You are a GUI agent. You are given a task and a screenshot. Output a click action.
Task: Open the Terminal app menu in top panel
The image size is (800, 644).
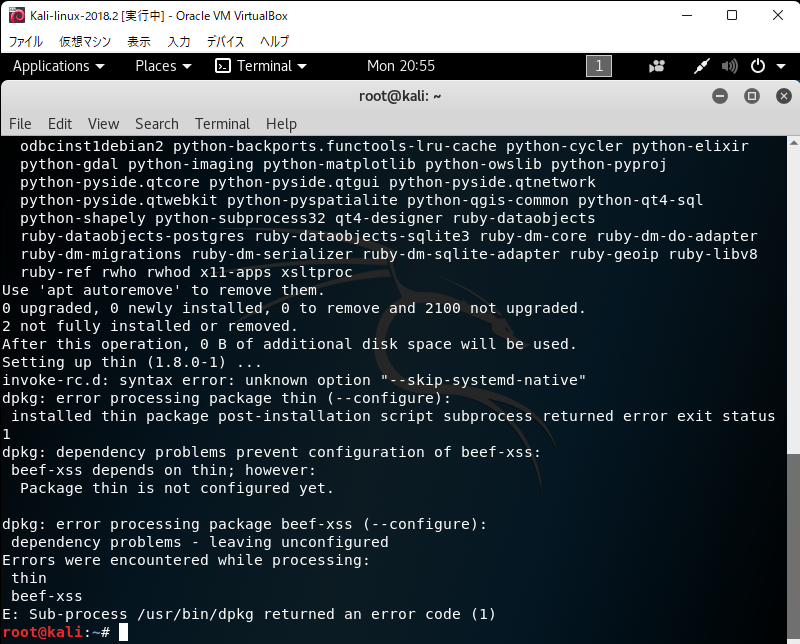coord(261,66)
